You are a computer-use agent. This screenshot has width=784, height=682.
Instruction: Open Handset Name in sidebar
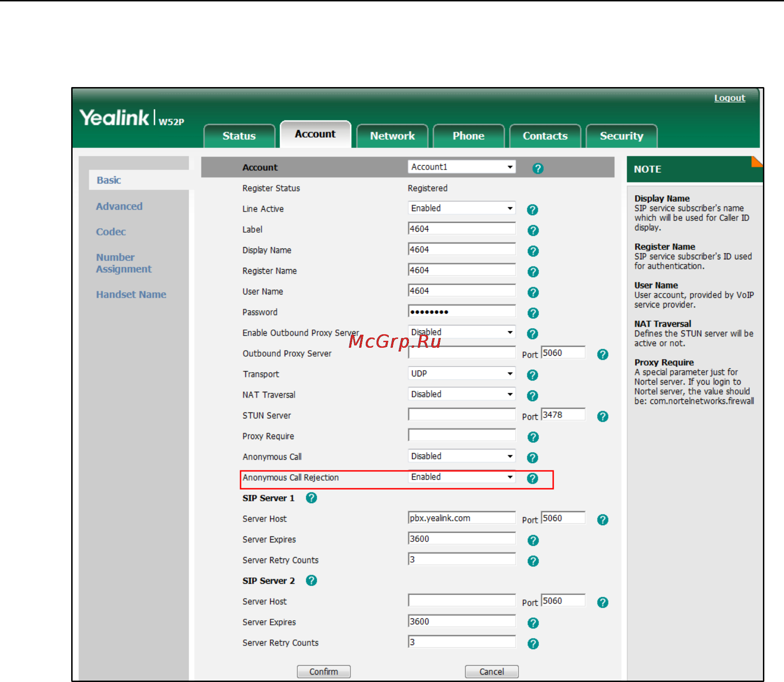tap(131, 294)
